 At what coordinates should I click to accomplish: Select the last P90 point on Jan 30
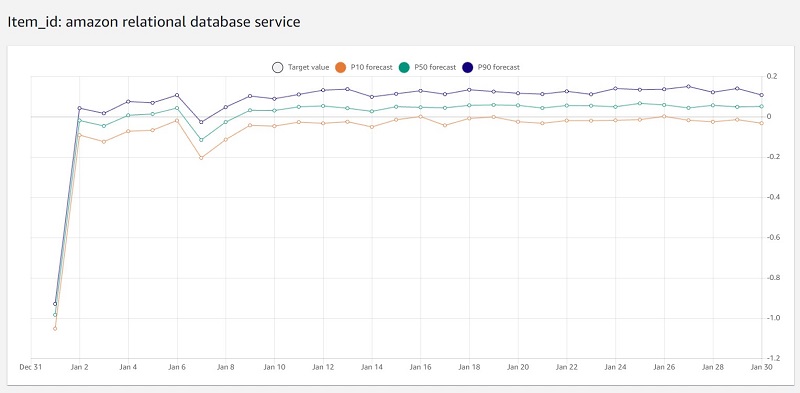pos(762,95)
